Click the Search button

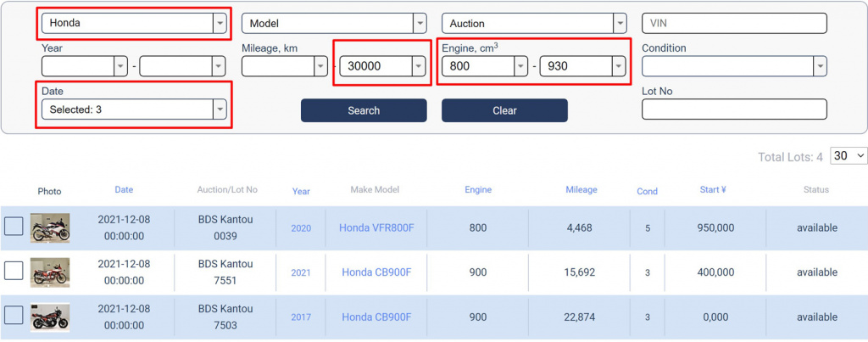coord(364,110)
